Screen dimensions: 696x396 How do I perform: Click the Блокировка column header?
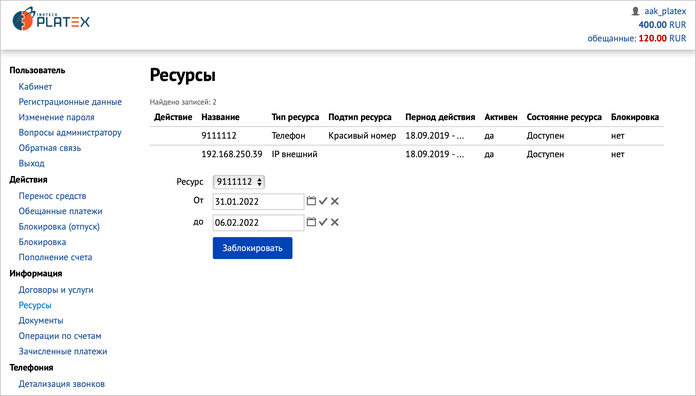pyautogui.click(x=635, y=117)
